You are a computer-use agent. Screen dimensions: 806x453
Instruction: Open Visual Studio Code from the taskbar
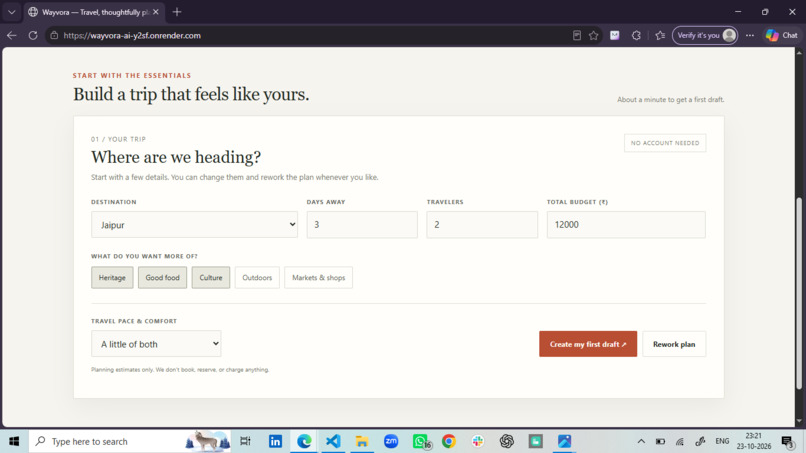333,441
